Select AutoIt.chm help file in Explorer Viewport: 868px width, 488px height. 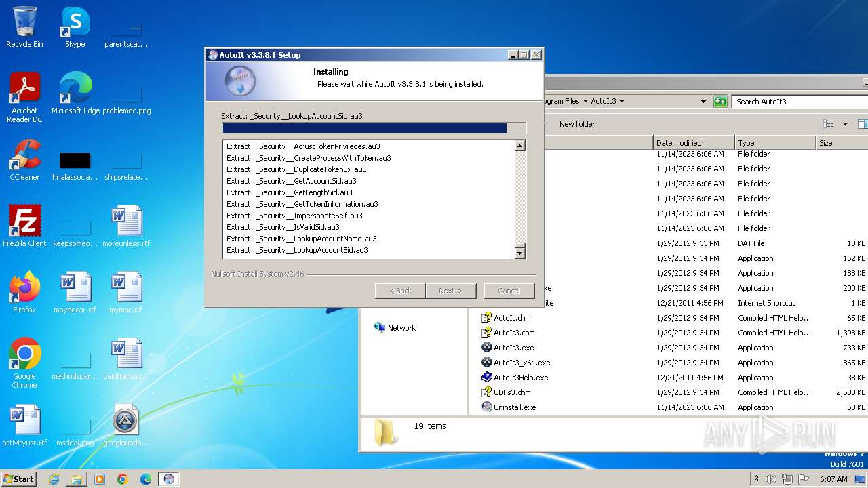click(512, 318)
